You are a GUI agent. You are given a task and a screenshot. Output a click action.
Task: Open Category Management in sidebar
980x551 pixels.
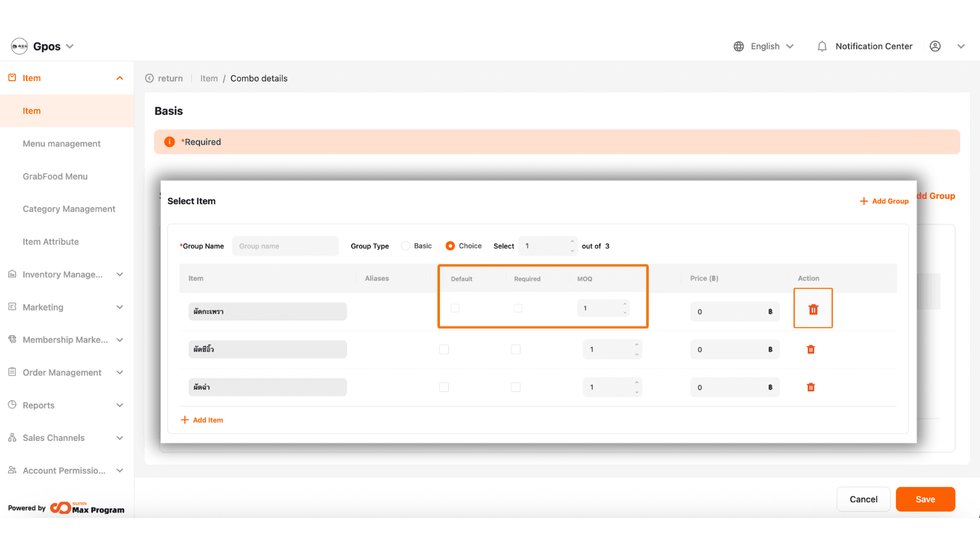point(69,209)
